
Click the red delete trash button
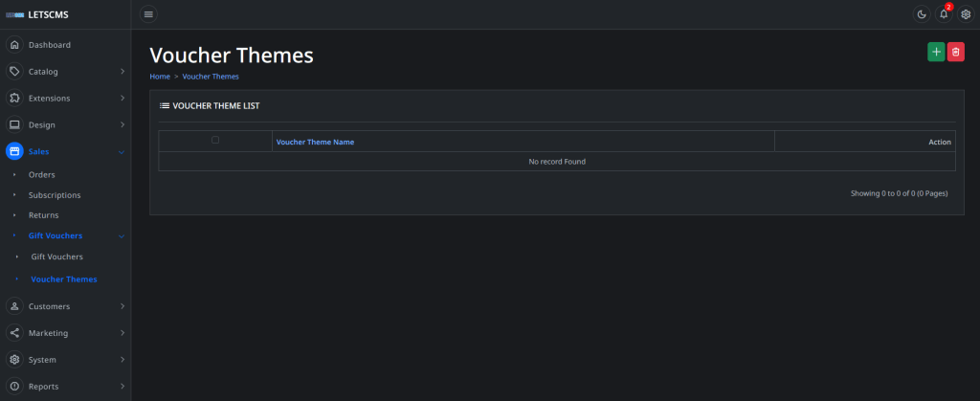tap(956, 52)
